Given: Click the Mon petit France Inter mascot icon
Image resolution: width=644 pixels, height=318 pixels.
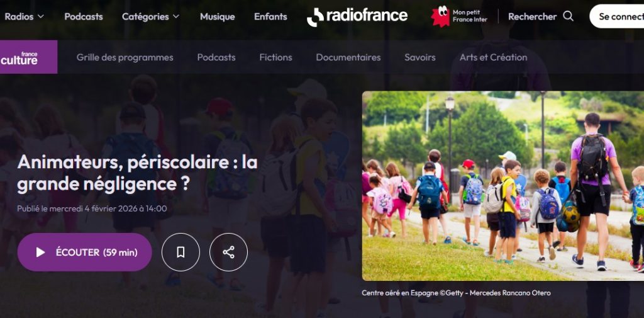Looking at the screenshot, I should point(440,16).
